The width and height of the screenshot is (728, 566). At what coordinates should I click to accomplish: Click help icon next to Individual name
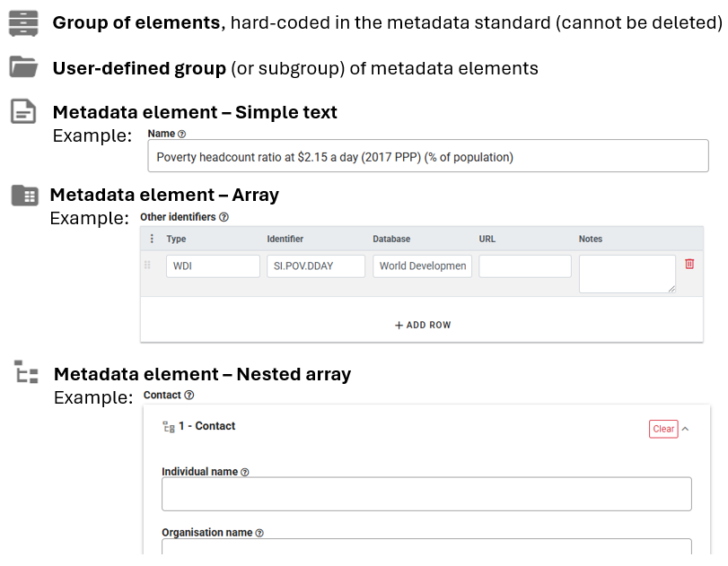coord(245,473)
